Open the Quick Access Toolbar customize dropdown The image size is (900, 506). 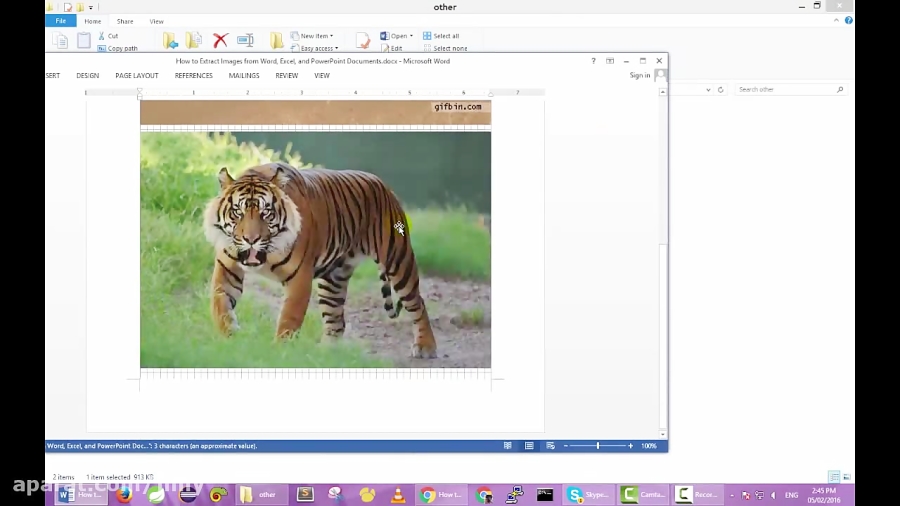pos(91,7)
